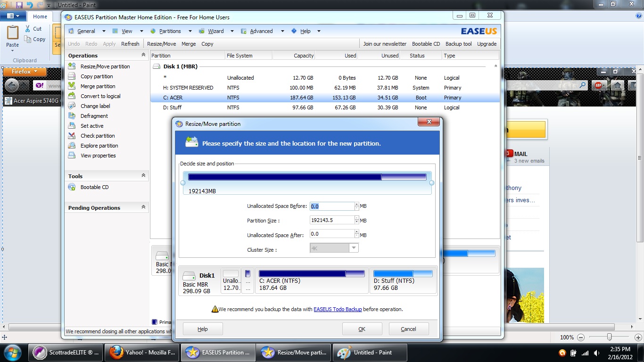Click Join our newsletter link
This screenshot has width=644, height=362.
(385, 44)
